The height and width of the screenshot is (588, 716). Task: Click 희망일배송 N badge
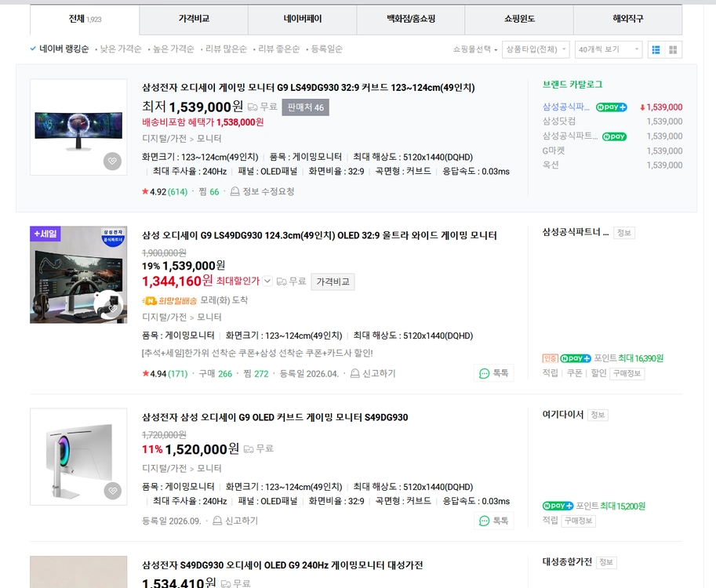(x=150, y=300)
